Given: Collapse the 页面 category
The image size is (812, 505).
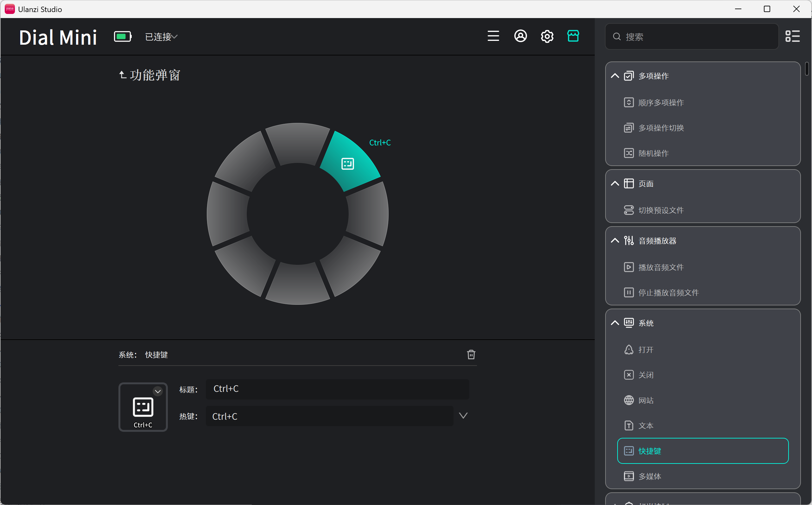Looking at the screenshot, I should [615, 184].
